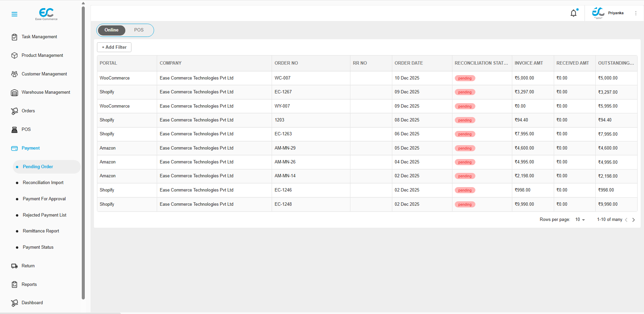Open notifications bell icon
The image size is (644, 314).
(573, 13)
